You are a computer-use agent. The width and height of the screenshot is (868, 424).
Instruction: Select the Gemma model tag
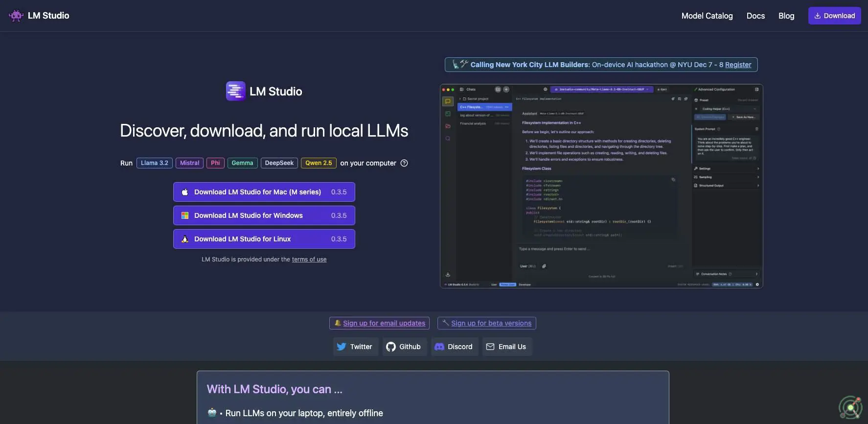click(242, 163)
